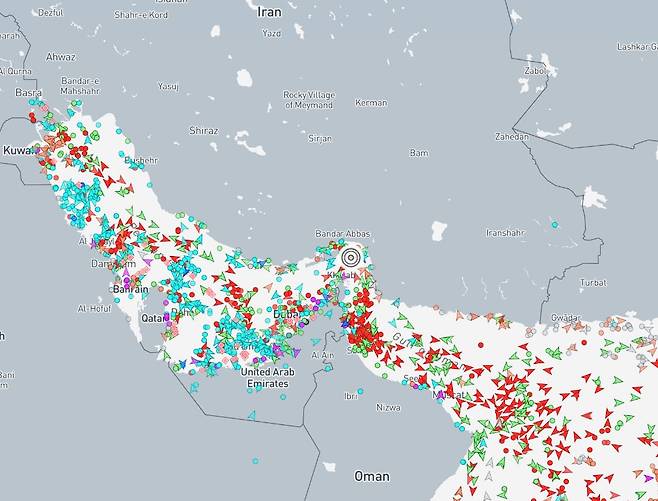Select the Kerman city label
The height and width of the screenshot is (501, 658).
(371, 103)
